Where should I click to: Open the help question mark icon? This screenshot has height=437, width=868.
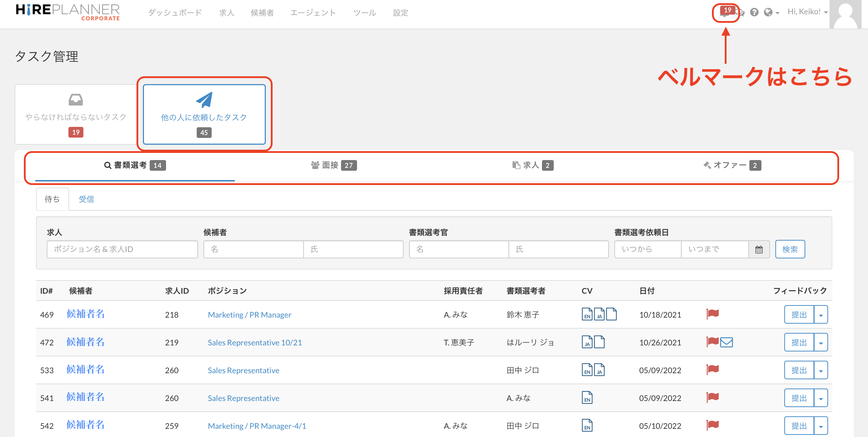[754, 12]
